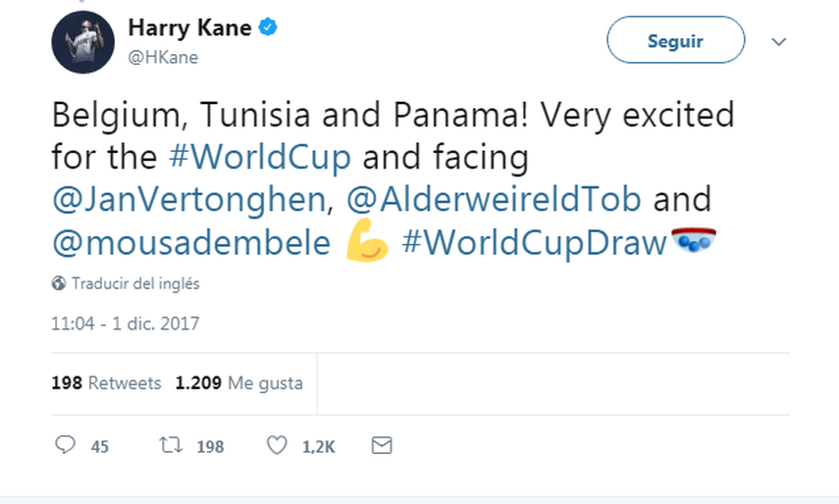The width and height of the screenshot is (839, 504).
Task: Send tweet via envelope message icon
Action: pos(382,445)
